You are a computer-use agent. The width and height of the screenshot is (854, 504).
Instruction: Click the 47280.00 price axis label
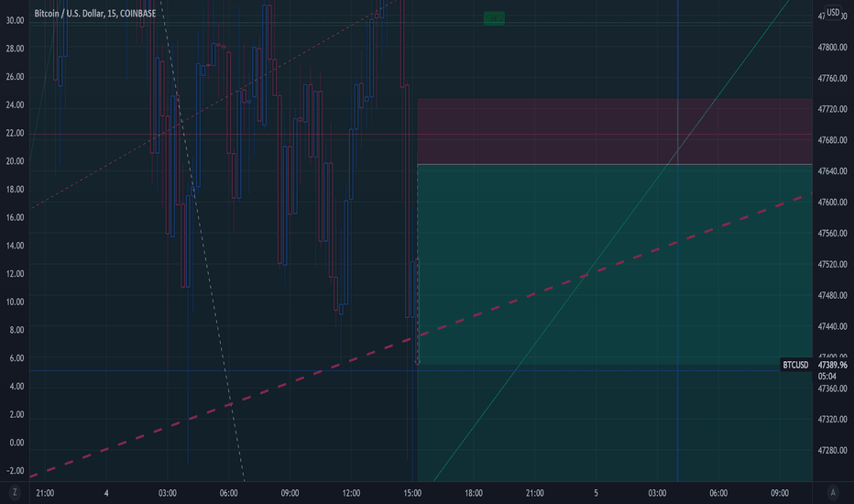point(832,451)
